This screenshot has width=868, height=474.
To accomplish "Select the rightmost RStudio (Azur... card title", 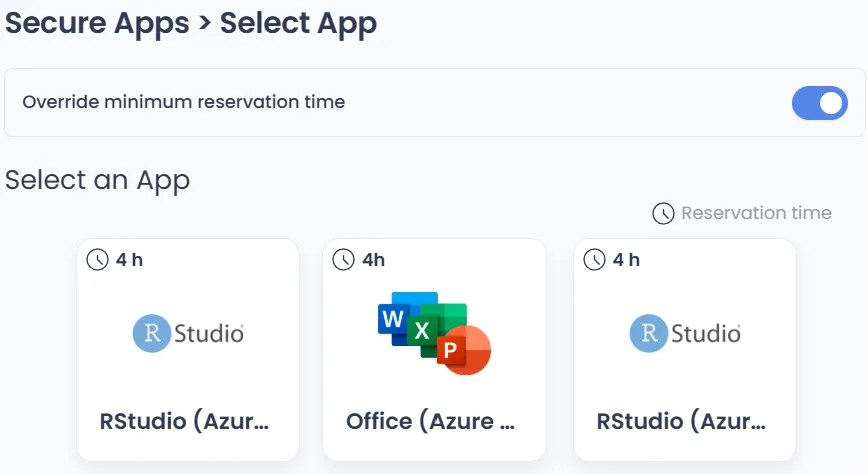I will (682, 420).
